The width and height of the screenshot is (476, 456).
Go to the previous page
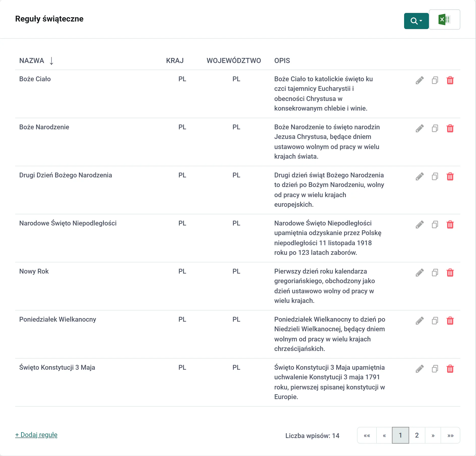tap(384, 435)
